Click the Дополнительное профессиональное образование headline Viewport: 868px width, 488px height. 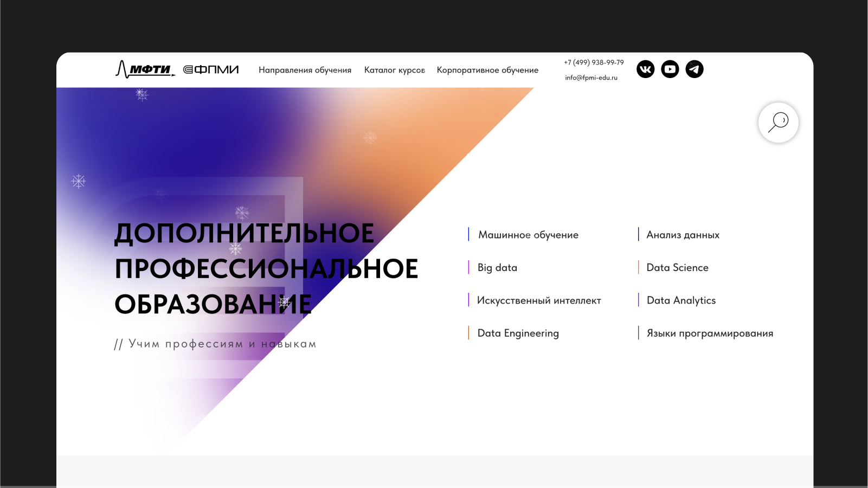click(266, 268)
